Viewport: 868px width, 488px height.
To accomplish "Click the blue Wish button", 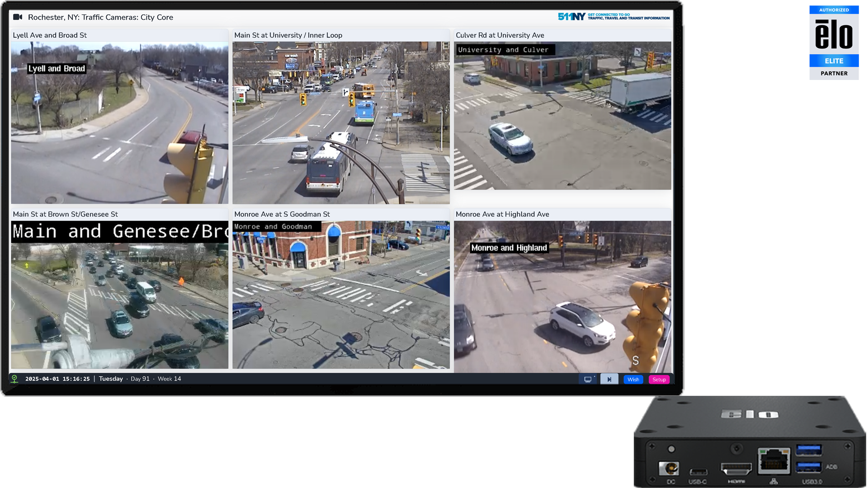I will [x=633, y=379].
